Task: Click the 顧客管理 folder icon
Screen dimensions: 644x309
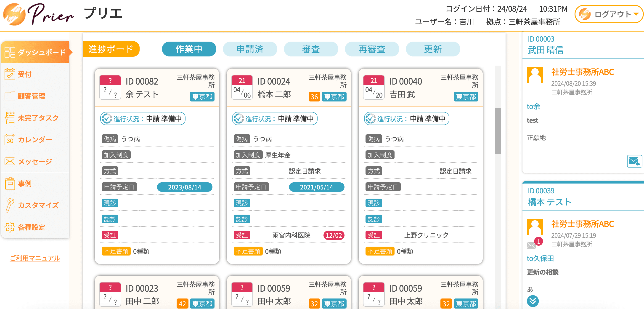Action: click(x=10, y=96)
